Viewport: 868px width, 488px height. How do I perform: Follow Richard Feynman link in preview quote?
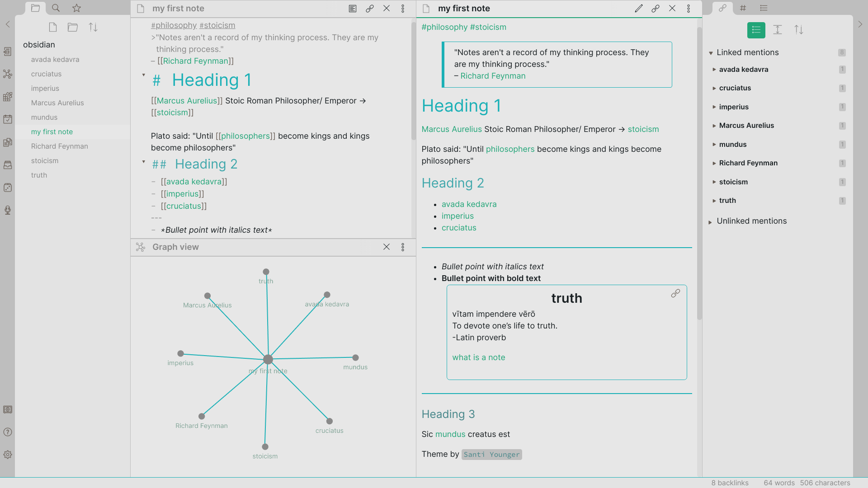(493, 76)
